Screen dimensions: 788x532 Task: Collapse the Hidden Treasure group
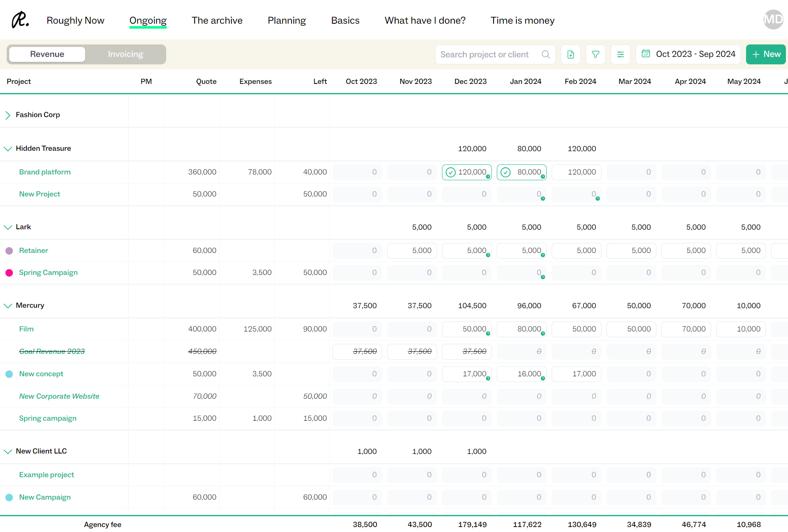click(x=8, y=149)
